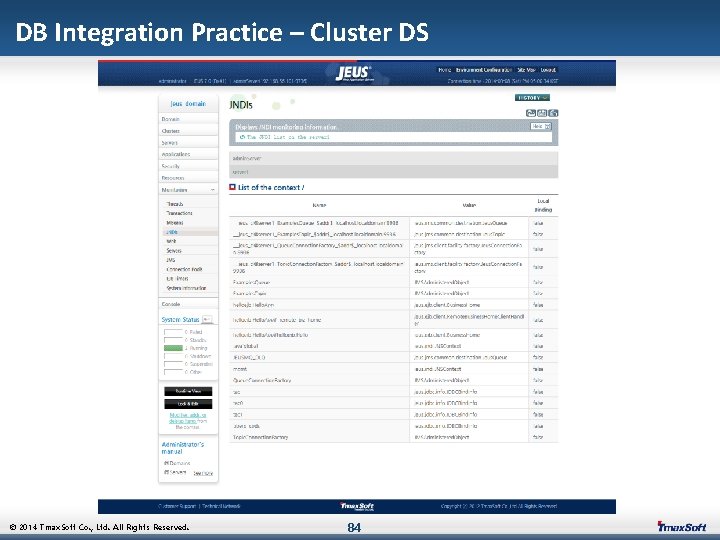Image resolution: width=720 pixels, height=540 pixels.
Task: Click the red square icon before List of the context
Action: point(232,187)
